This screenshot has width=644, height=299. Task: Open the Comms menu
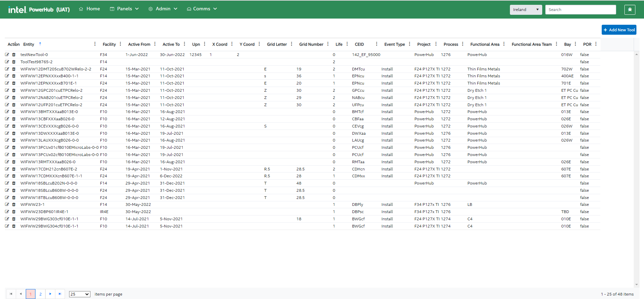pos(202,9)
